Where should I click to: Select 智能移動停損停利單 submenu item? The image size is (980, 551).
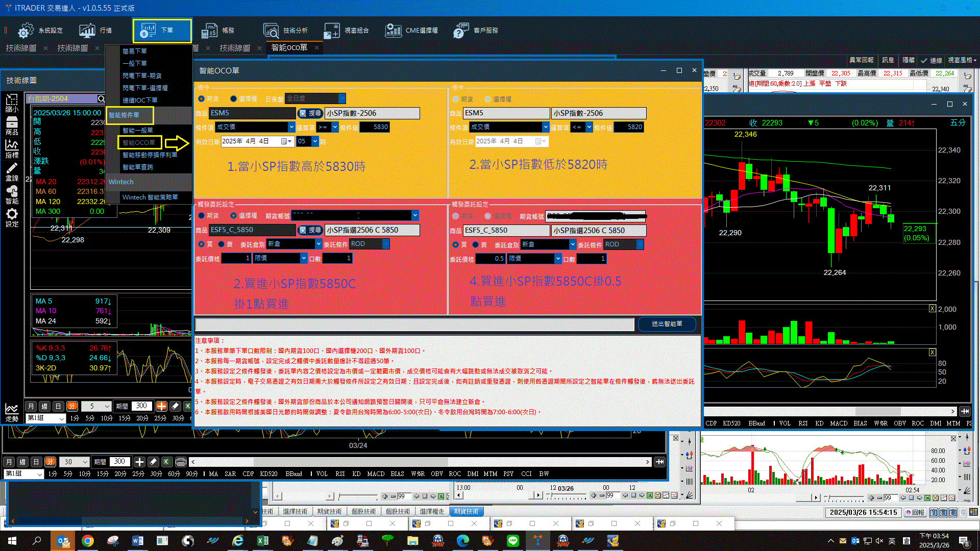150,155
